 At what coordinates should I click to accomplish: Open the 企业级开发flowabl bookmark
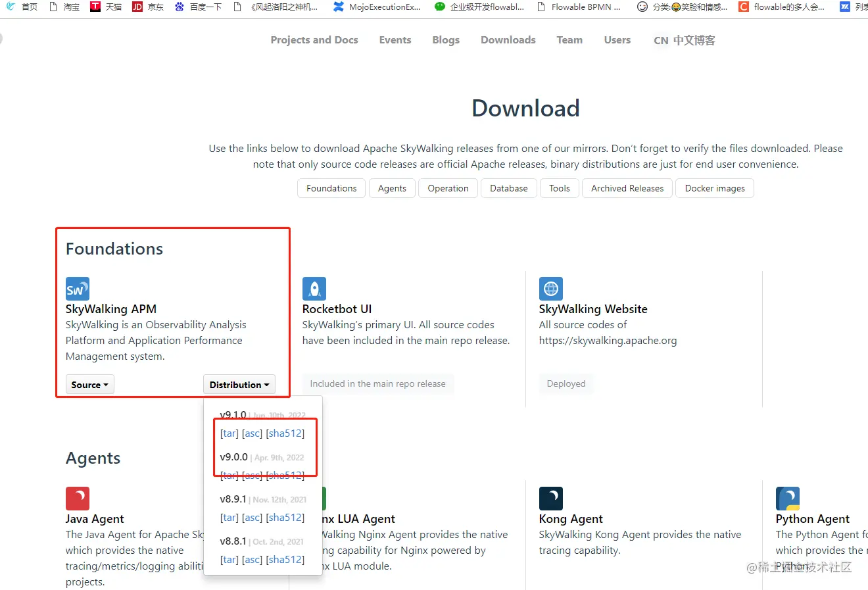[x=479, y=7]
